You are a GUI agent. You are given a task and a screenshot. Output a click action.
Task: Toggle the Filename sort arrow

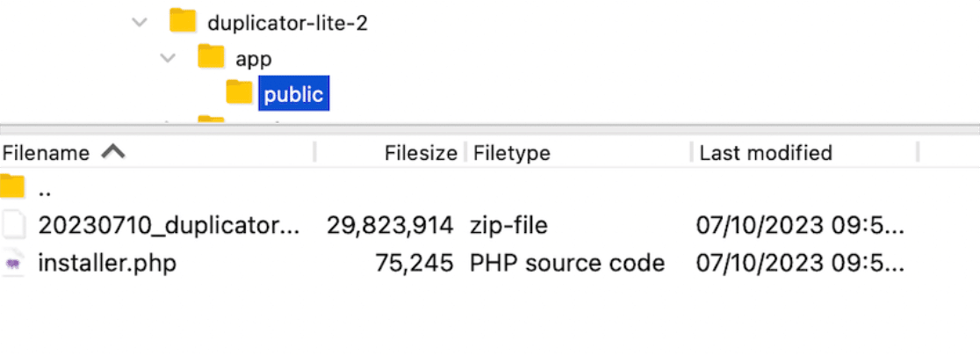[113, 152]
